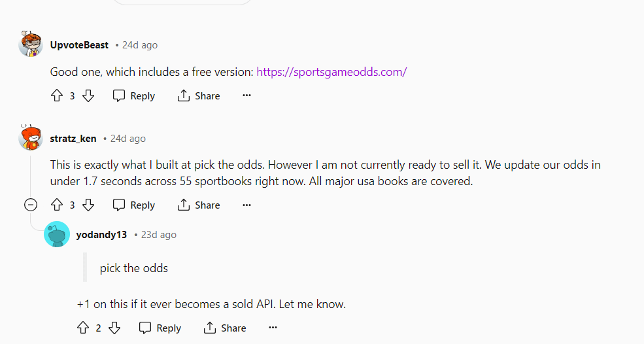Downvote yodandy13's reply
Viewport: 644px width, 344px height.
coord(114,328)
